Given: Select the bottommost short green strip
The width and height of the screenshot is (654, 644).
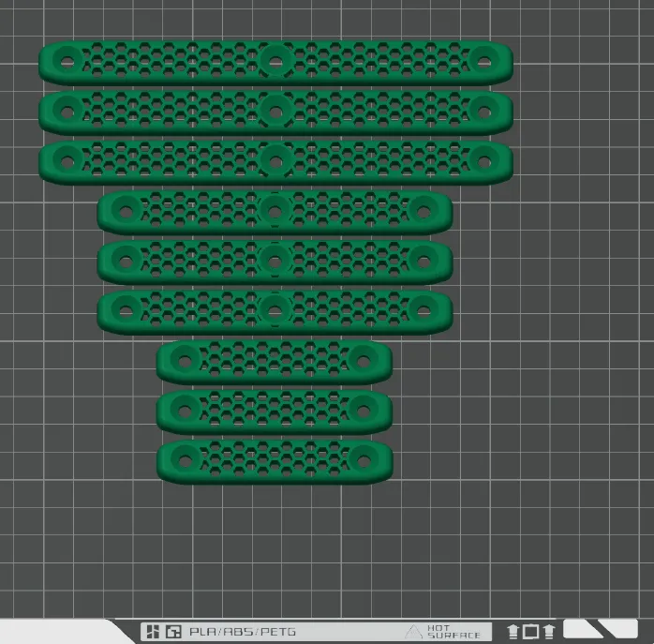Looking at the screenshot, I should click(275, 461).
